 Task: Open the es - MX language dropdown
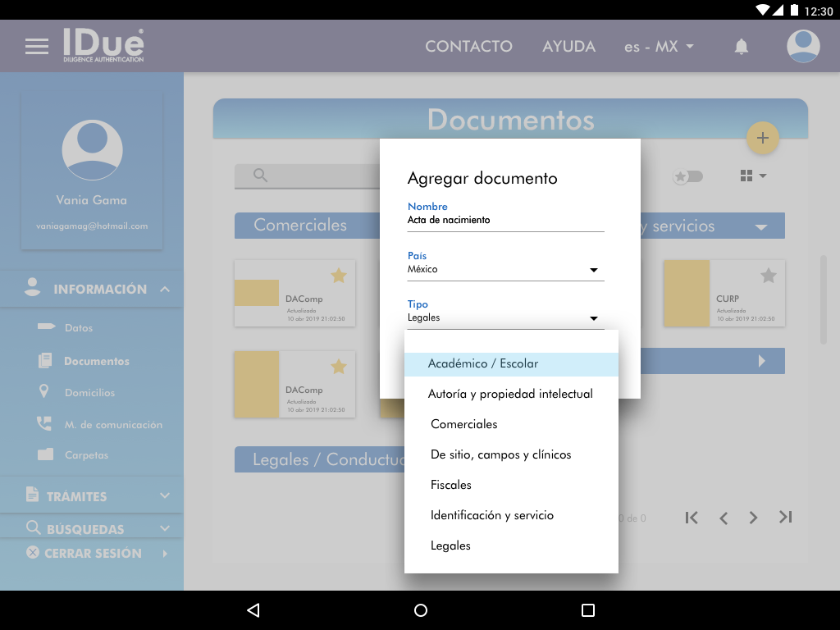[659, 47]
